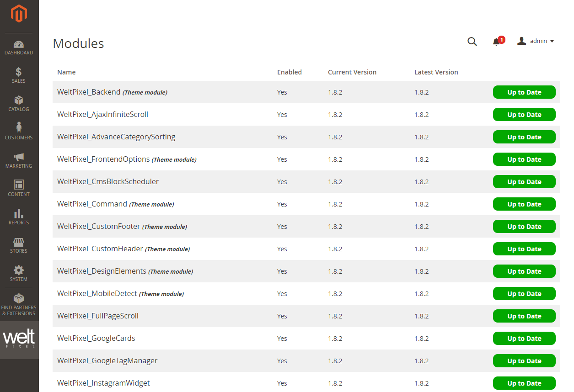
Task: Select the WeltPixel_AjaxInfiniteScroll module name
Action: pyautogui.click(x=102, y=114)
